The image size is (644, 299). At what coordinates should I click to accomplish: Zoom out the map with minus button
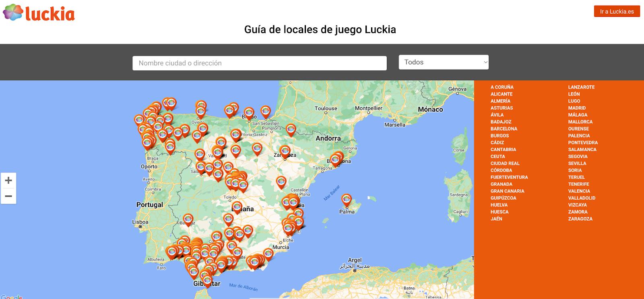point(8,196)
